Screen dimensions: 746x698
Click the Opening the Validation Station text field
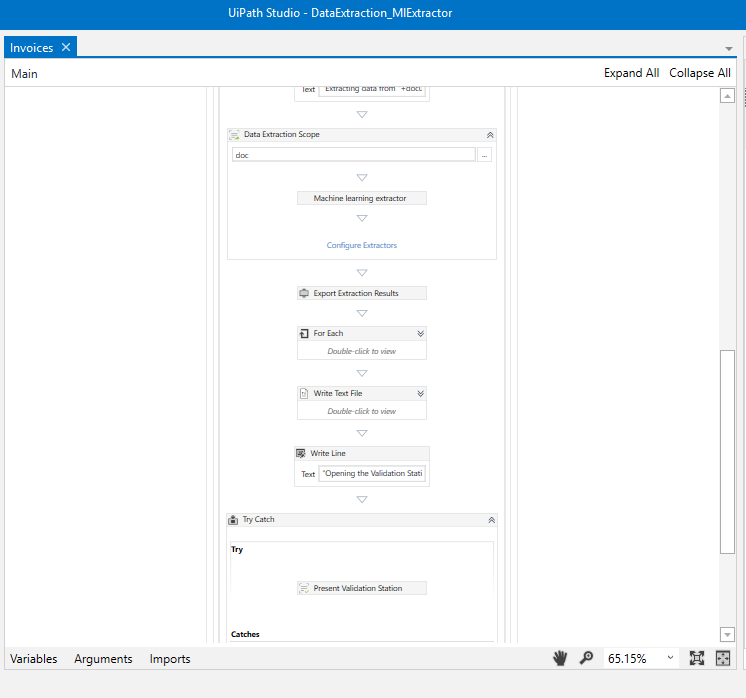click(x=372, y=473)
